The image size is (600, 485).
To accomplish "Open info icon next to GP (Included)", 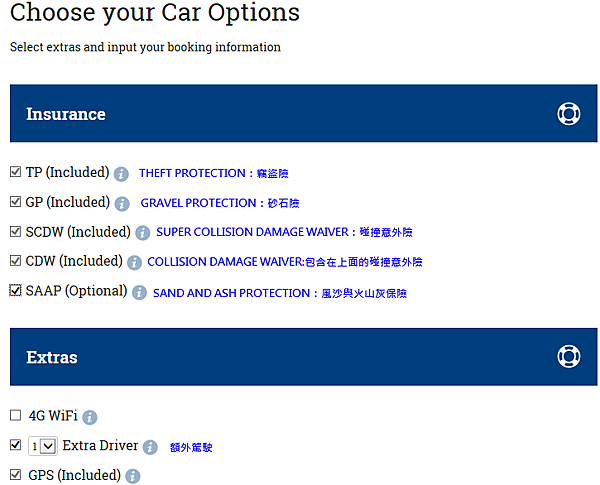I will pyautogui.click(x=122, y=204).
